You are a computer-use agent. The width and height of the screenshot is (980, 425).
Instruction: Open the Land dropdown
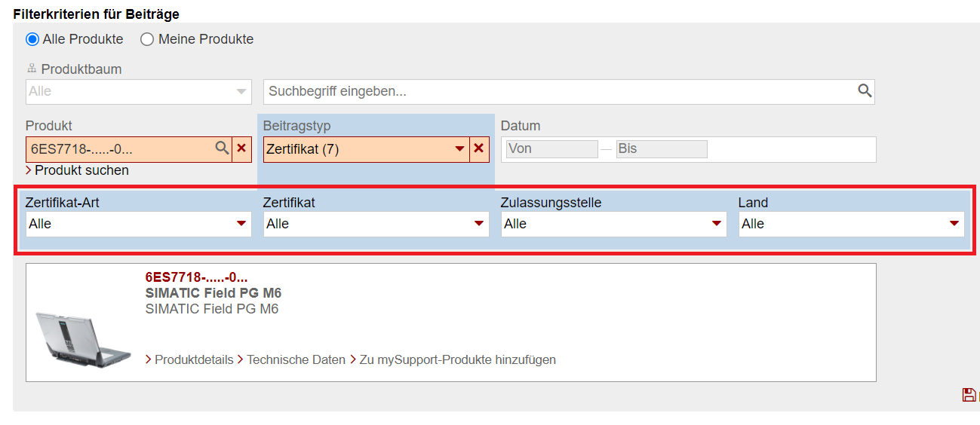[852, 224]
